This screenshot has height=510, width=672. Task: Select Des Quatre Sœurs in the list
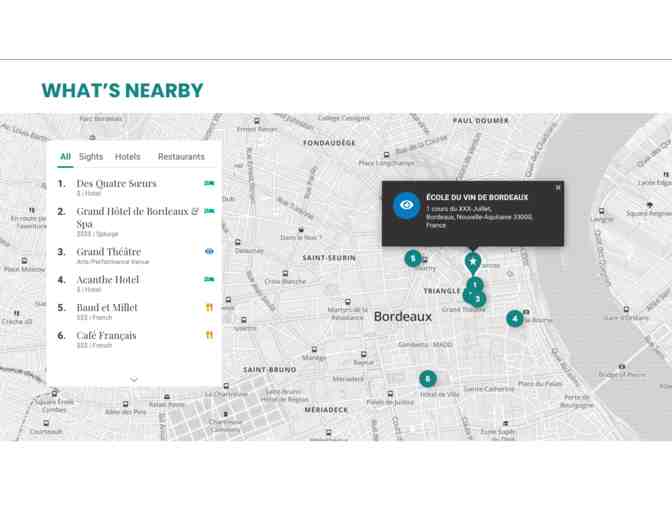point(116,184)
